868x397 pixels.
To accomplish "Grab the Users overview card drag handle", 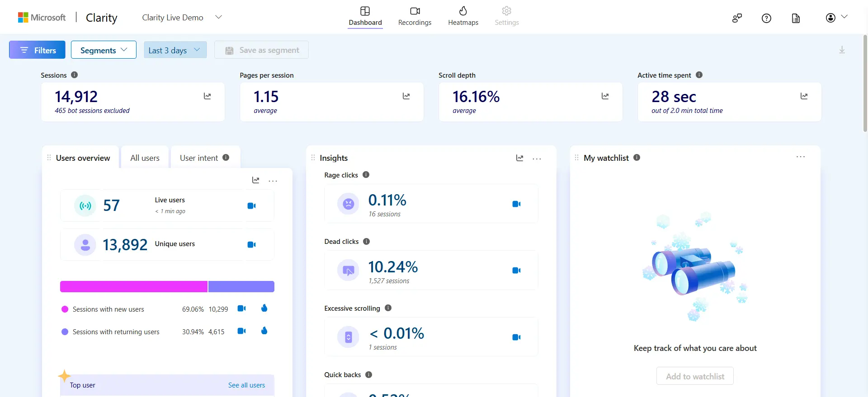I will pos(49,158).
